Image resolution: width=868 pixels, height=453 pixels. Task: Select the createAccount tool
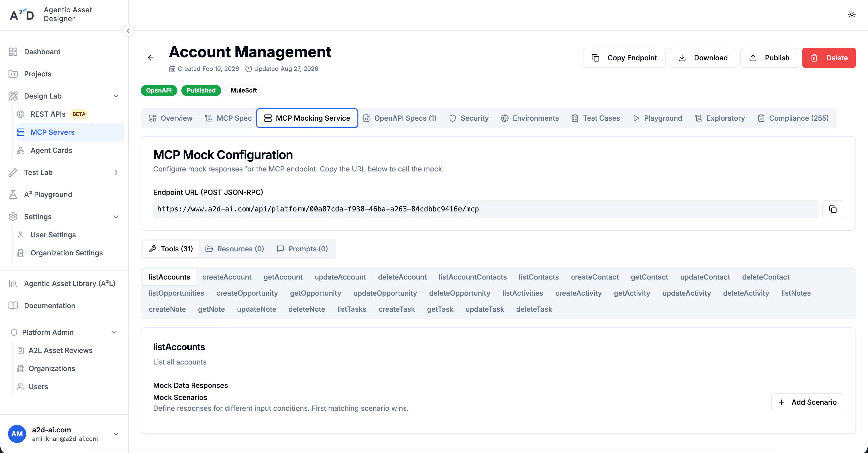coord(227,277)
